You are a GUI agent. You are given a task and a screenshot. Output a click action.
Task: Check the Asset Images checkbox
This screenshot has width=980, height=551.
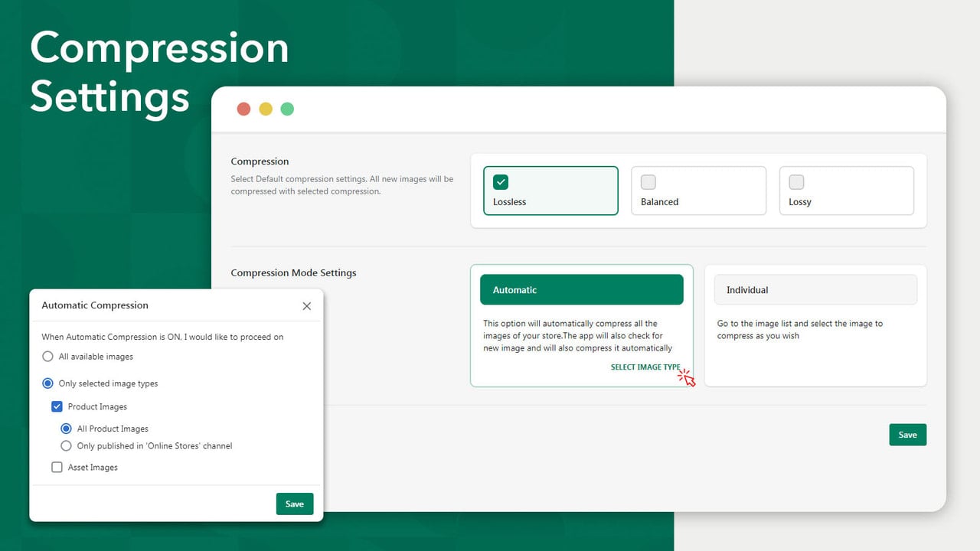[x=57, y=467]
